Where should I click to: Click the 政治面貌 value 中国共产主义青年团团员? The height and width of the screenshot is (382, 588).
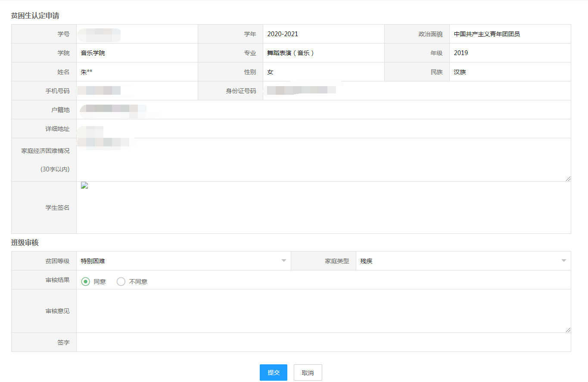(x=487, y=34)
